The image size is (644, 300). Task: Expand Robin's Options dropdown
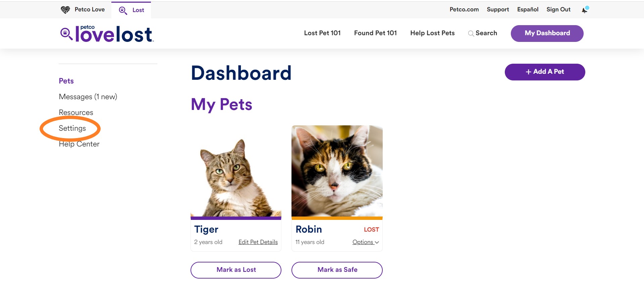pos(365,242)
